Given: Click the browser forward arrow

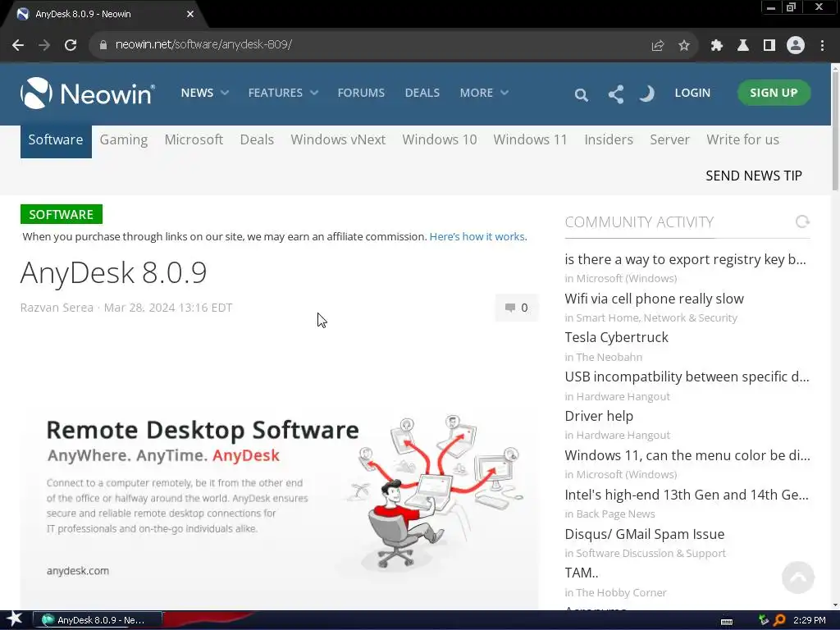Looking at the screenshot, I should pyautogui.click(x=44, y=45).
